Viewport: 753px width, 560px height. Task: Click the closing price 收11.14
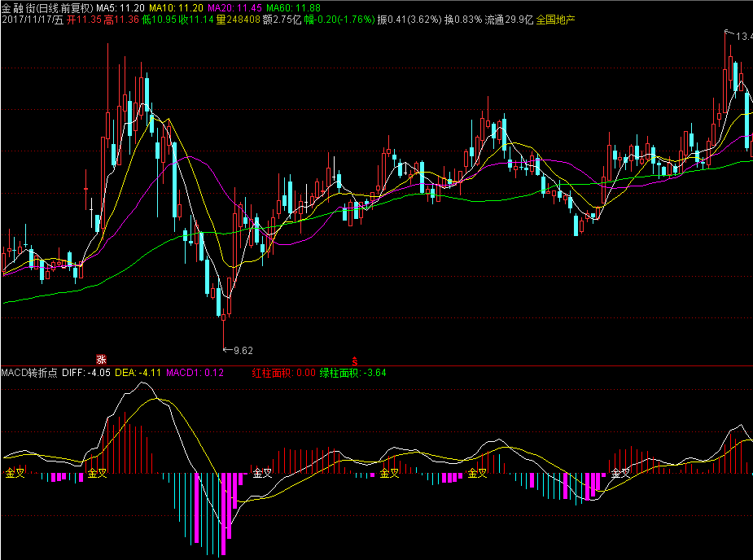[196, 20]
